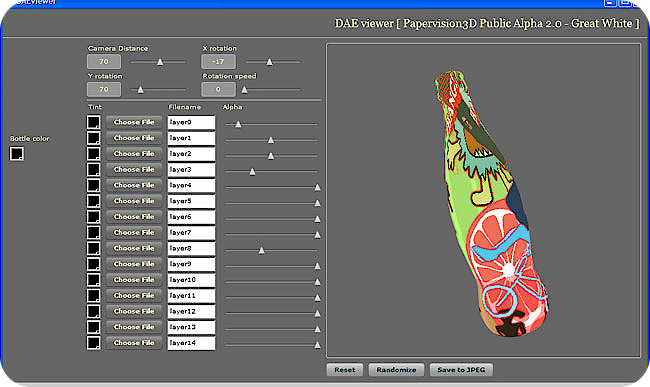Open the tint swatch for layer3

click(93, 170)
